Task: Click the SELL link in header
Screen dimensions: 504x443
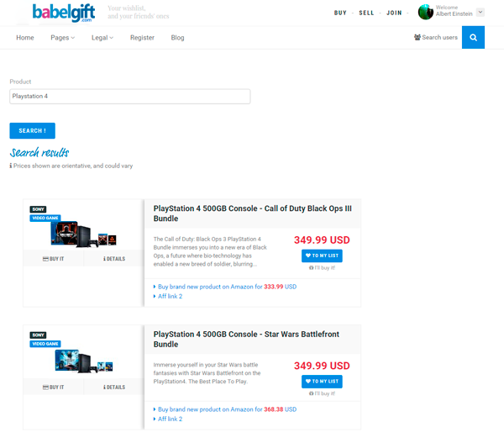Action: point(366,13)
